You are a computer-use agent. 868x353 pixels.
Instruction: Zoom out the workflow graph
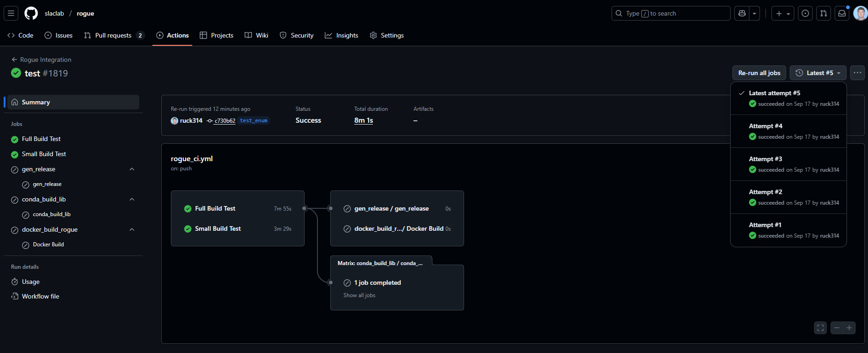tap(837, 328)
